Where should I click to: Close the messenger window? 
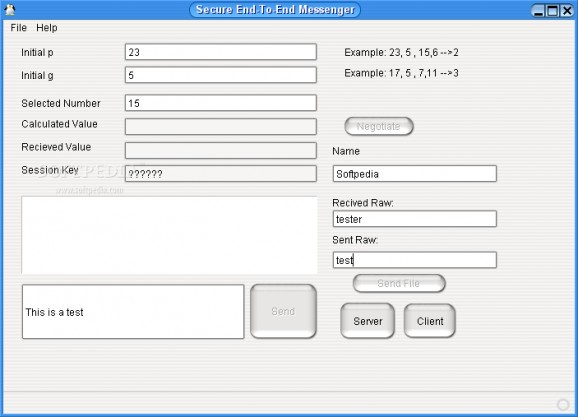(x=567, y=11)
